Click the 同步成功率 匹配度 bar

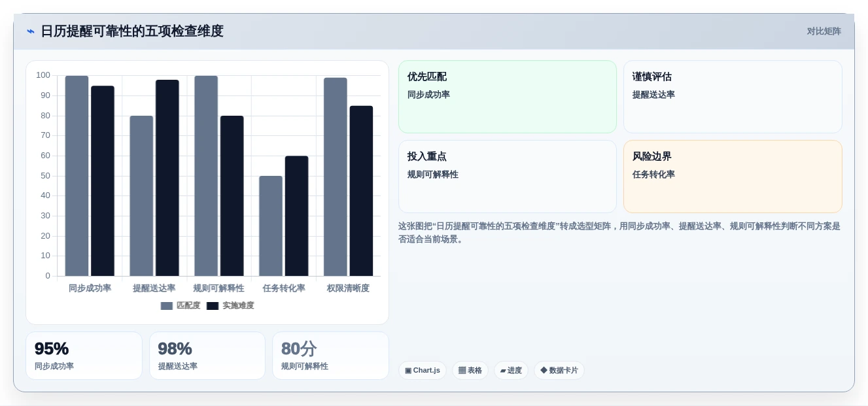point(77,176)
